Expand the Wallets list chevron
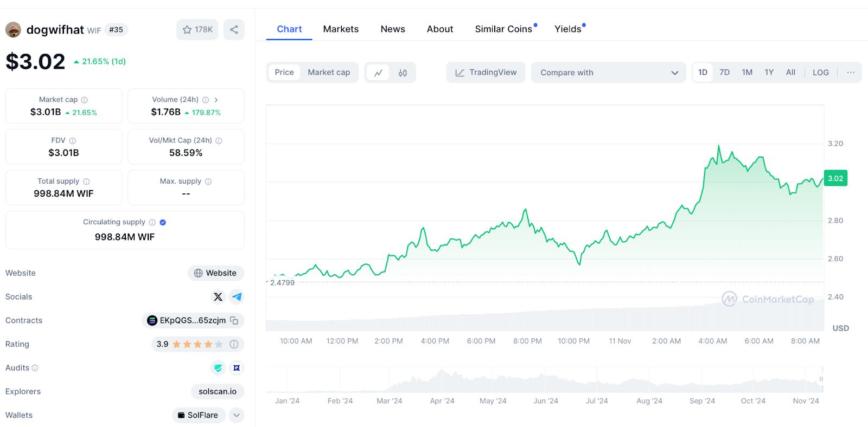Screen dimensions: 868x427 pos(237,415)
